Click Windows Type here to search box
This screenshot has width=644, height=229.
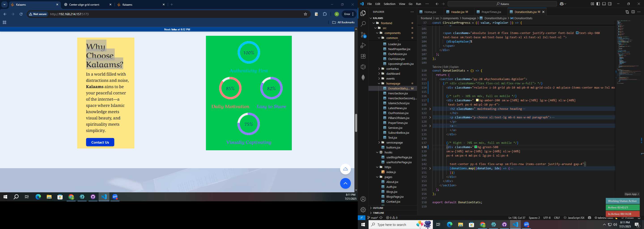[x=400, y=225]
